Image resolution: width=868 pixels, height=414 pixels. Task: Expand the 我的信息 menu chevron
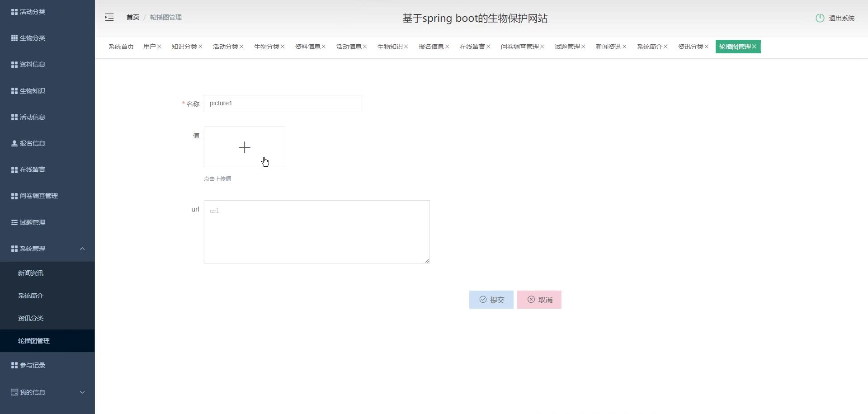click(x=82, y=392)
